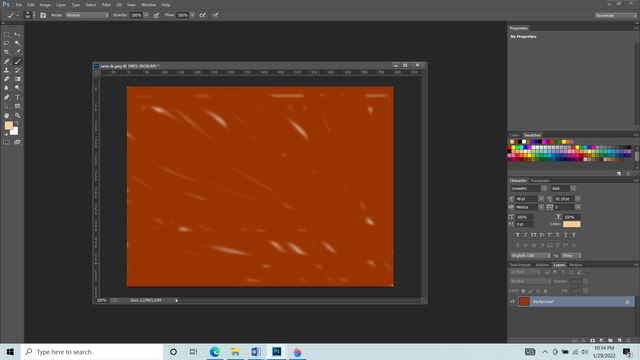The height and width of the screenshot is (360, 640).
Task: Click the Add layer mask icon
Action: pos(592,340)
